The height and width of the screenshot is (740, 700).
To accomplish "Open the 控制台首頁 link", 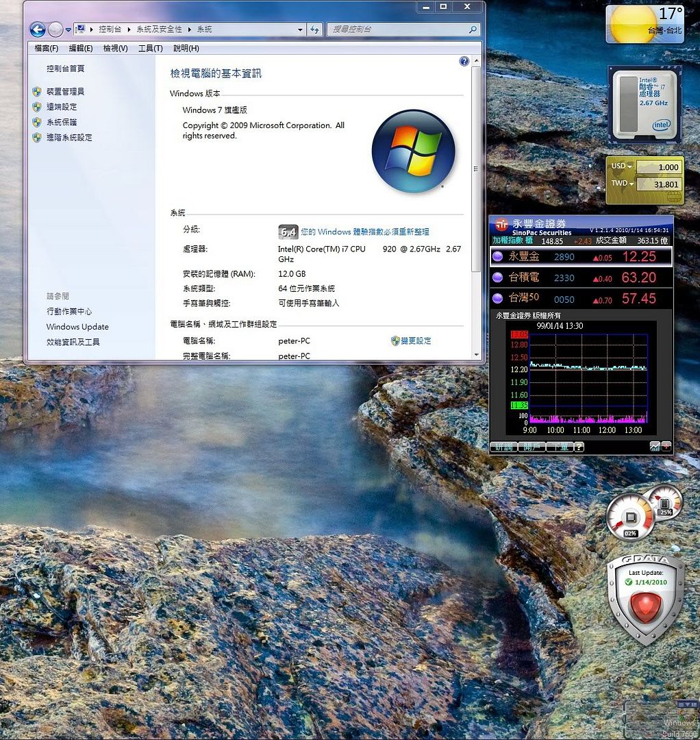I will point(66,69).
